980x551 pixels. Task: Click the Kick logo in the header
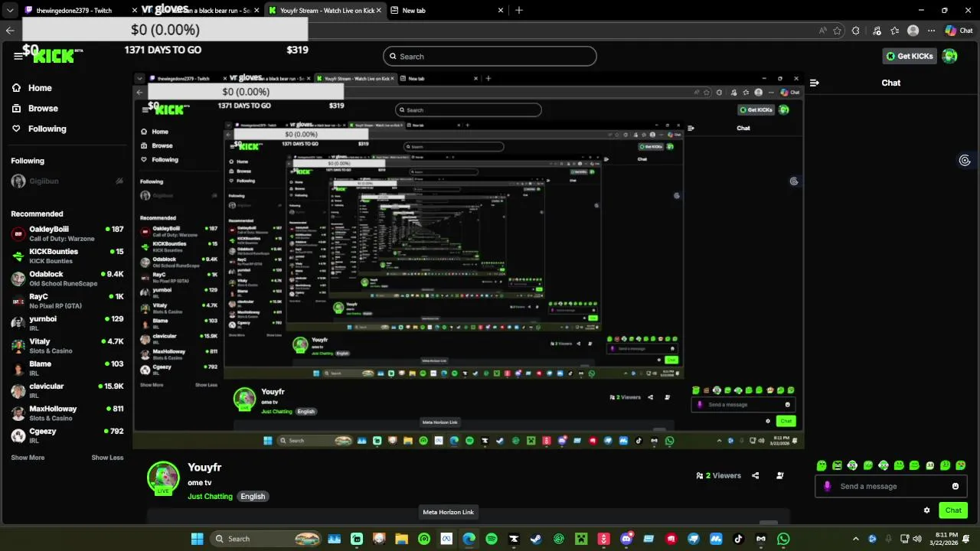pos(54,56)
